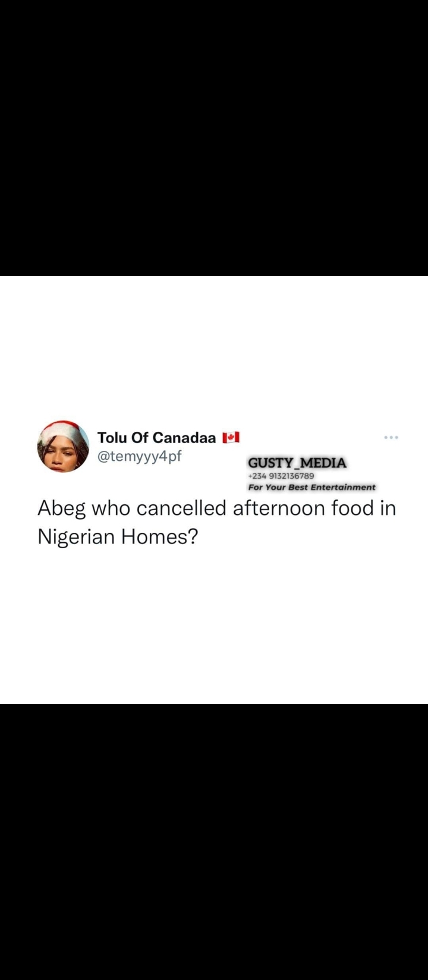This screenshot has height=980, width=428.
Task: Tap the GUSTY_MEDIA watermark title
Action: [x=297, y=463]
